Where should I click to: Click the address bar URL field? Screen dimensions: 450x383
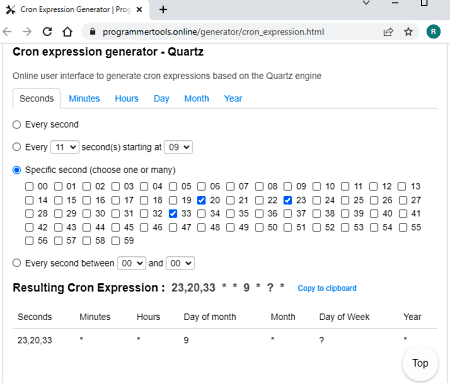pyautogui.click(x=213, y=32)
